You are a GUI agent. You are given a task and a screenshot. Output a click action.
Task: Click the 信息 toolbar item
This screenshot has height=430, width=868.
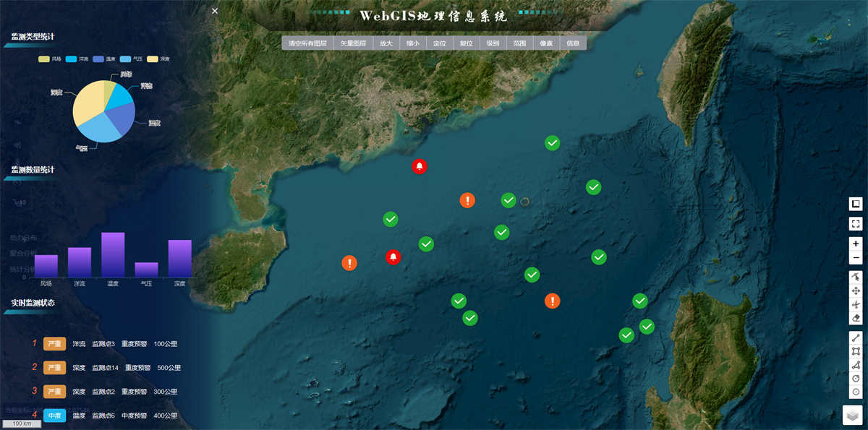point(573,43)
